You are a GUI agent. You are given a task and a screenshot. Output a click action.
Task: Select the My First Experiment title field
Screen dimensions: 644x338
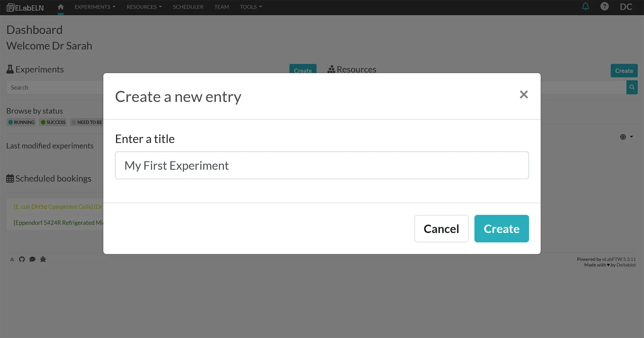[x=322, y=165]
